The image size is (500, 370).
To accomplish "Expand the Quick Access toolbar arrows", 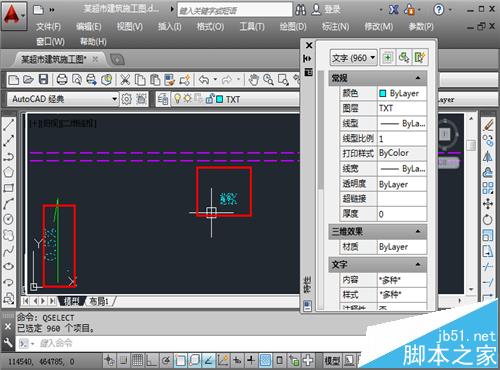I will [x=52, y=10].
